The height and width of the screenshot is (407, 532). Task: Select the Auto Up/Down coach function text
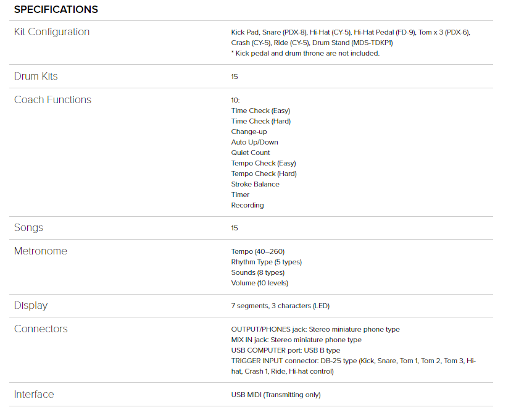point(254,142)
